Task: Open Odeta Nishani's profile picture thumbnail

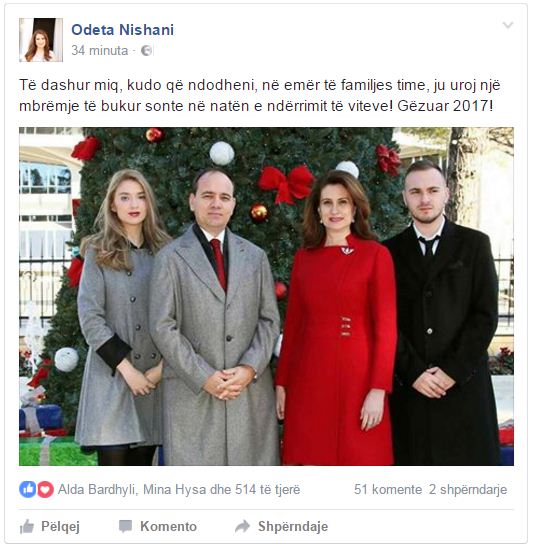Action: [x=41, y=40]
